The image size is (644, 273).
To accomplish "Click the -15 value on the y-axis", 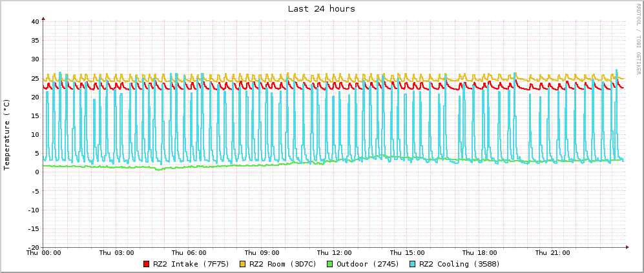I will 33,228.
